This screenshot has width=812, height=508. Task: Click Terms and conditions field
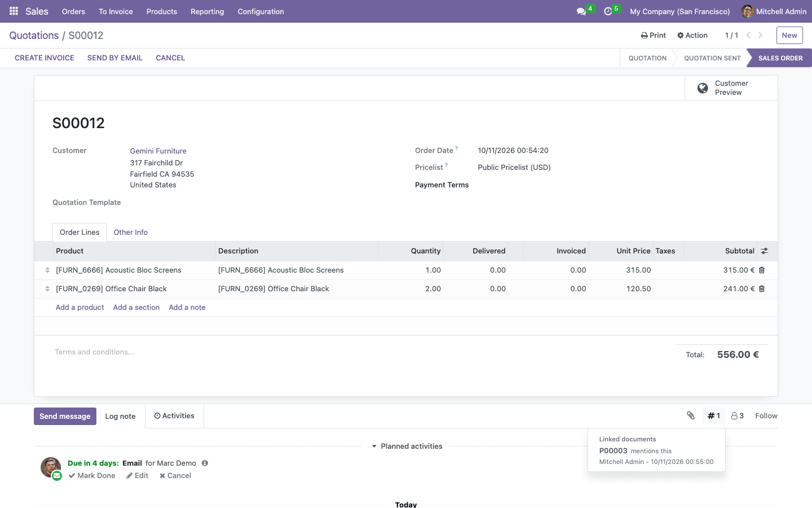361,352
